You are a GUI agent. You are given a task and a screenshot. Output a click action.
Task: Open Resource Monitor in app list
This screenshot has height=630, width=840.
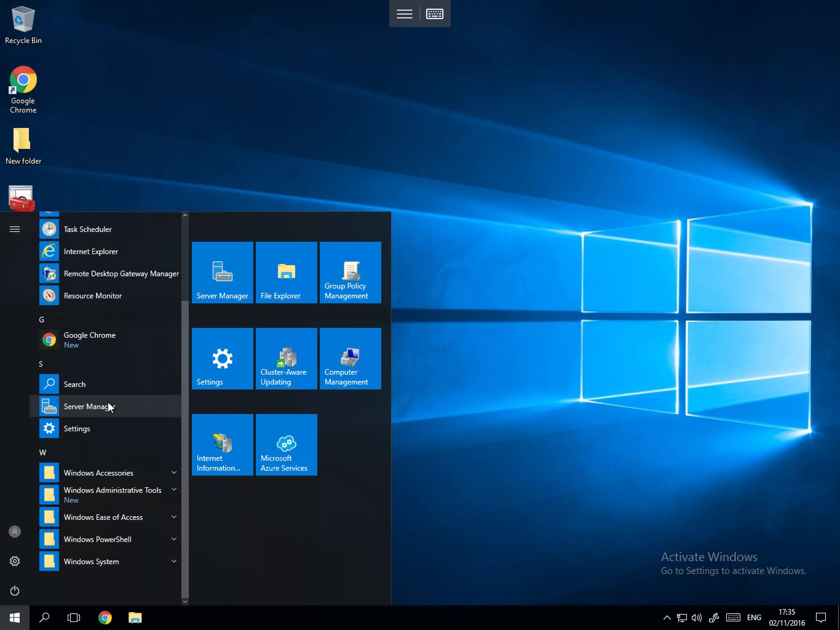click(x=92, y=296)
